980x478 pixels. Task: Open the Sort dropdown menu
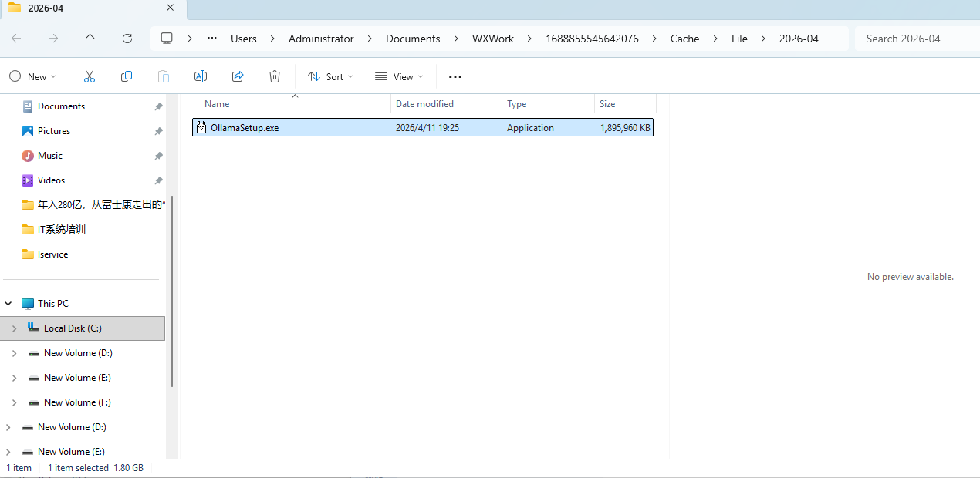(x=330, y=76)
